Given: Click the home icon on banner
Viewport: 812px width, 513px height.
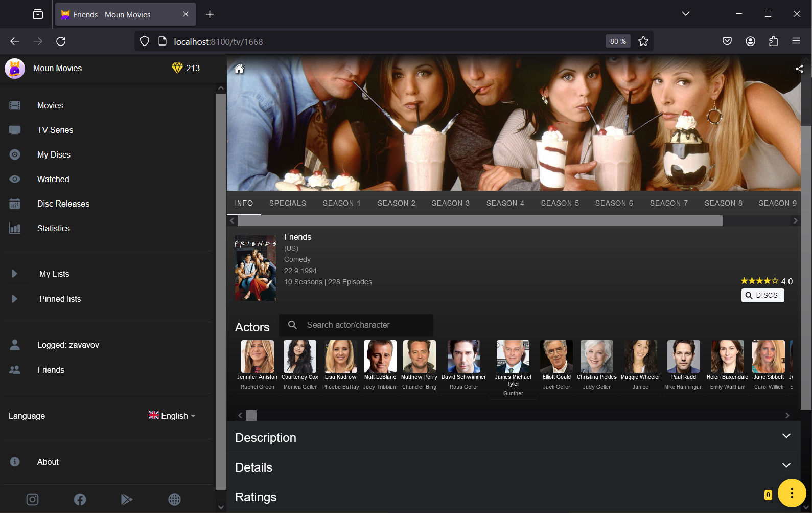Looking at the screenshot, I should click(239, 69).
